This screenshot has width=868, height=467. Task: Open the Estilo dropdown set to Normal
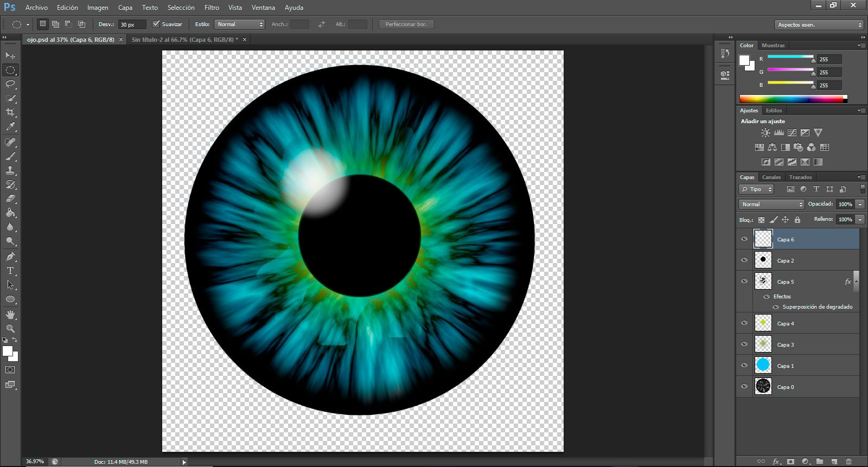click(x=239, y=24)
